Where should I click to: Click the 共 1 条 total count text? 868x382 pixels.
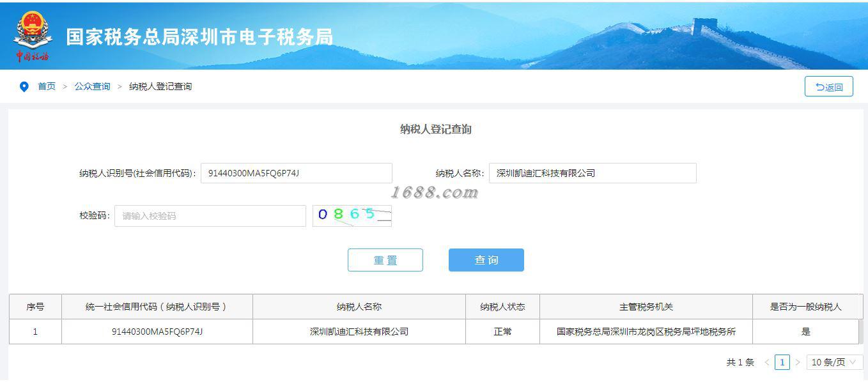click(x=740, y=362)
